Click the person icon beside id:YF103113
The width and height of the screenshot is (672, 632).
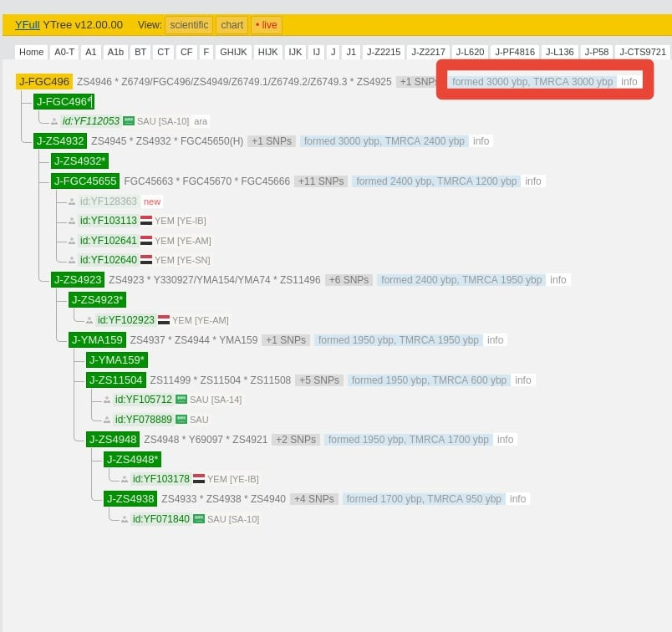(72, 221)
